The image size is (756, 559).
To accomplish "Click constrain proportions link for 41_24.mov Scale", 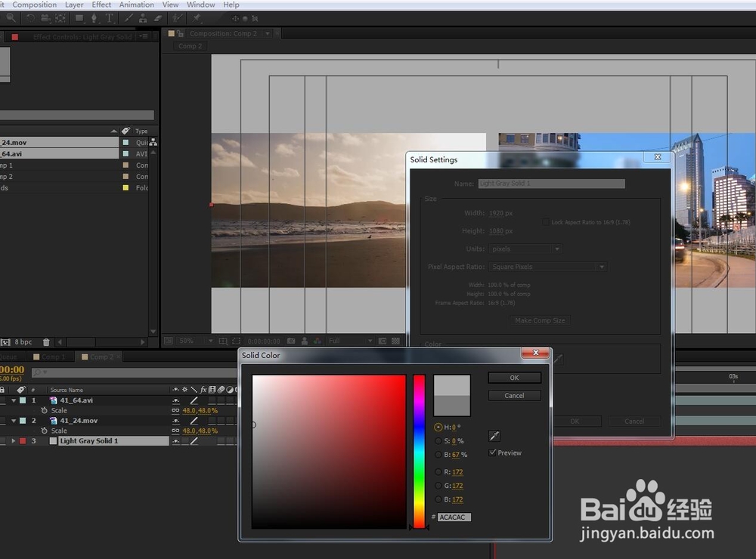I will (175, 431).
